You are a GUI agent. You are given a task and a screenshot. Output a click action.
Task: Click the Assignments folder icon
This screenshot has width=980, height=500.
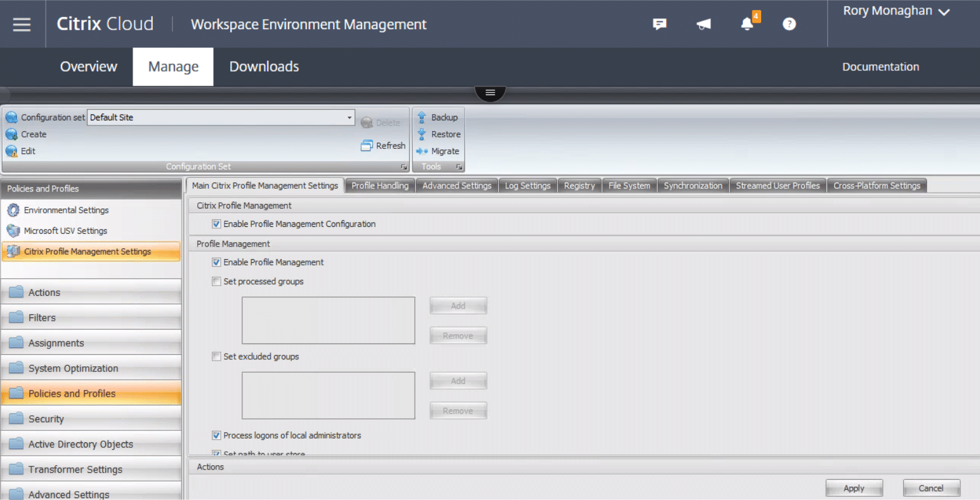(16, 343)
